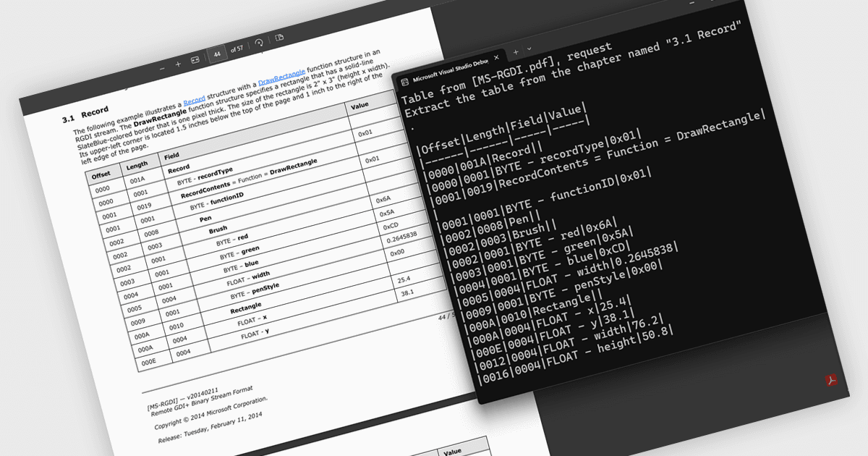Click the red Adobe PDF icon
Screen dimensions: 868x456
point(832,380)
